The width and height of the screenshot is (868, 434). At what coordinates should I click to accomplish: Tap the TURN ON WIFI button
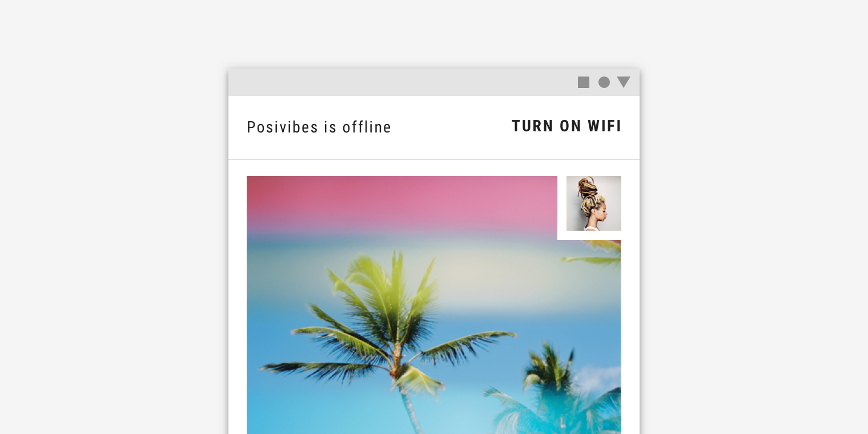[566, 126]
